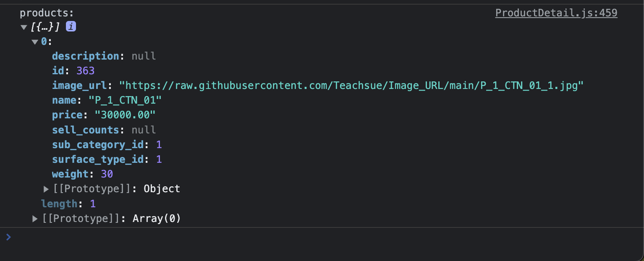
Task: Click the "products:" log label
Action: (x=47, y=13)
